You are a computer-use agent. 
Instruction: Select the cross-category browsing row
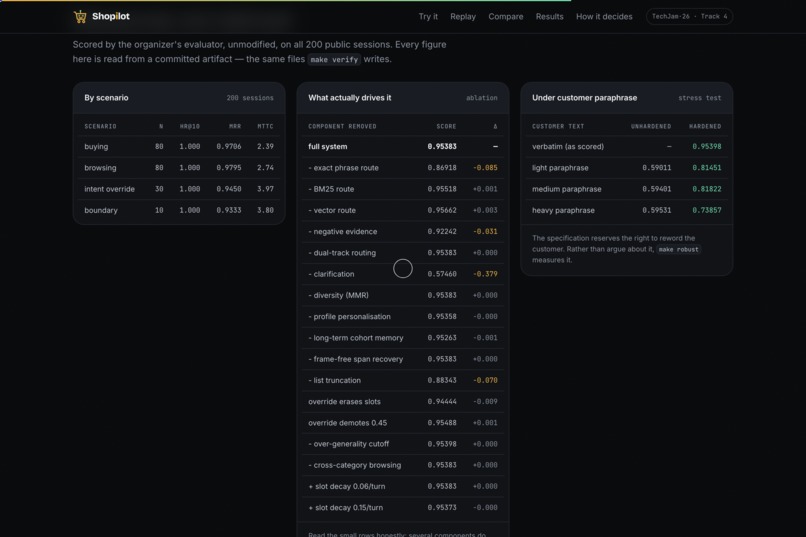[403, 465]
